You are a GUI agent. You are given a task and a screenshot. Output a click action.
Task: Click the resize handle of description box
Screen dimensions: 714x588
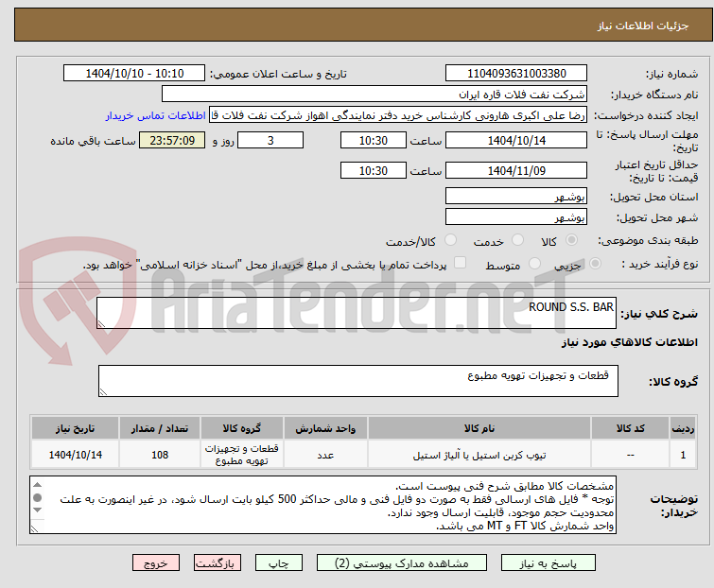coord(101,323)
